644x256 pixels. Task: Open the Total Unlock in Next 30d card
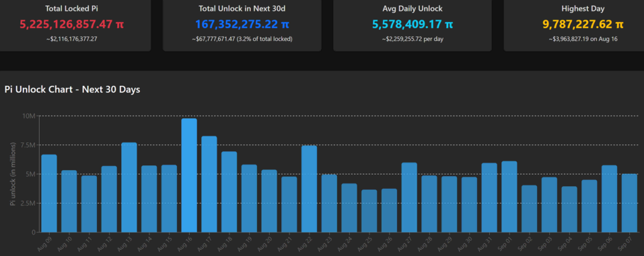pyautogui.click(x=242, y=25)
